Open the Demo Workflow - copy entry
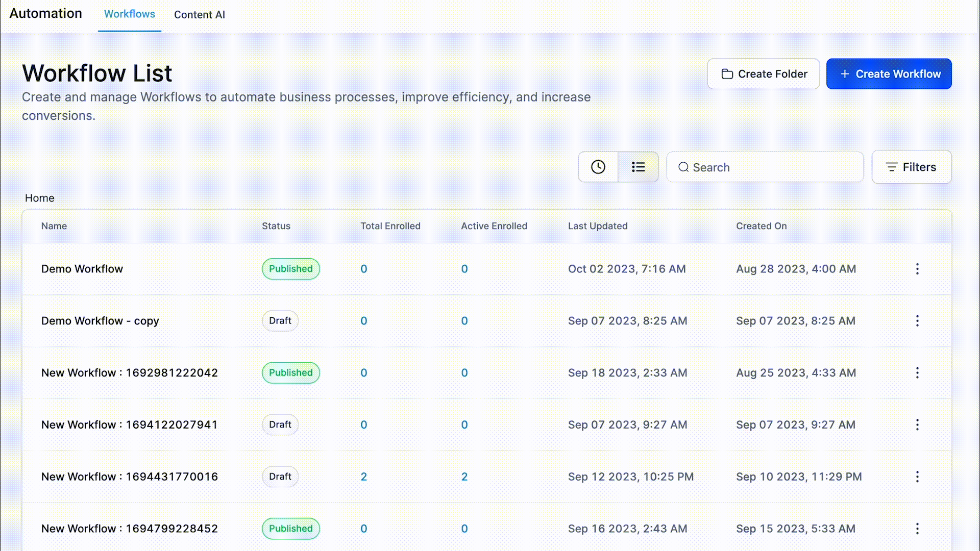The width and height of the screenshot is (980, 551). [x=100, y=321]
